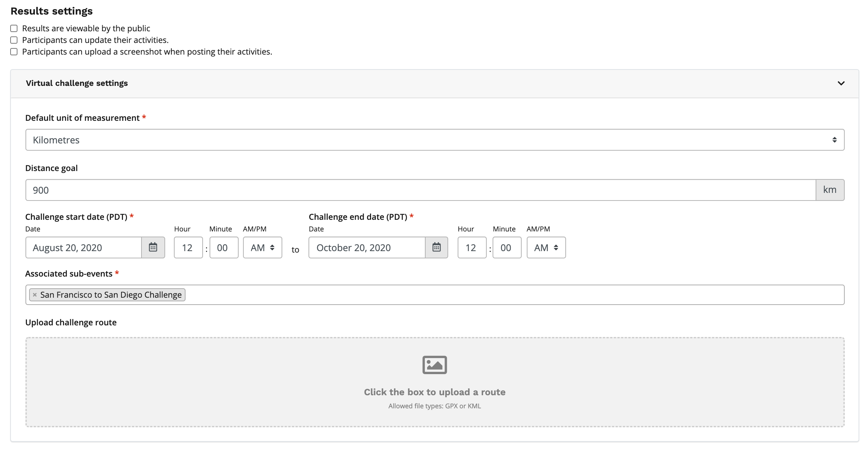This screenshot has height=452, width=868.
Task: Enable results viewable by the public
Action: point(14,28)
